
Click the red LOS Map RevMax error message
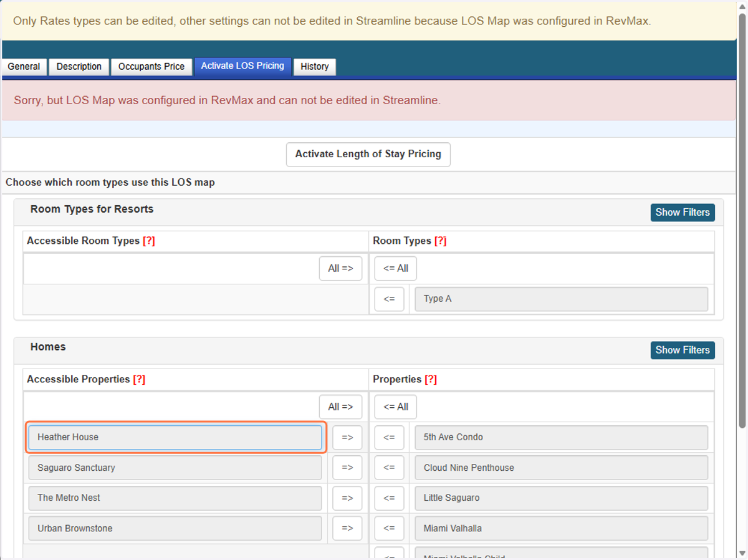tap(227, 100)
